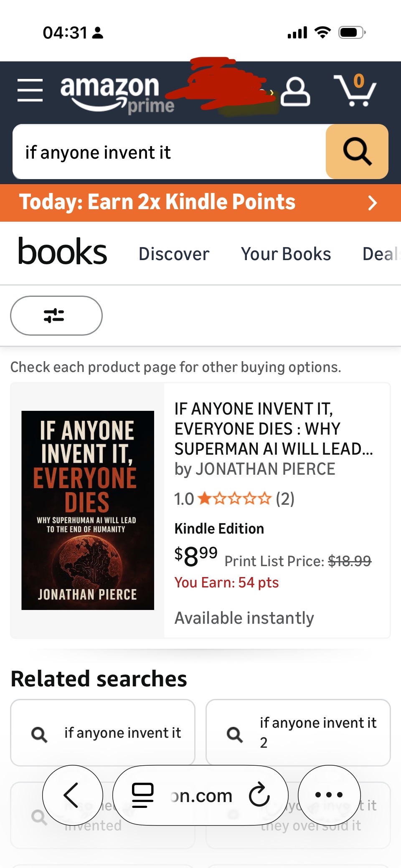
Task: Reload the page with refresh icon
Action: click(259, 795)
